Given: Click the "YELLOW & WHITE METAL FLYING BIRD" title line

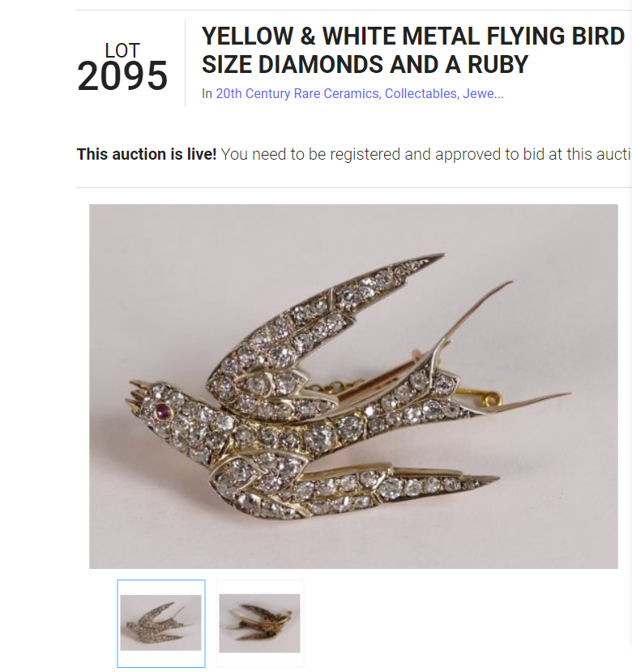Looking at the screenshot, I should pos(412,36).
